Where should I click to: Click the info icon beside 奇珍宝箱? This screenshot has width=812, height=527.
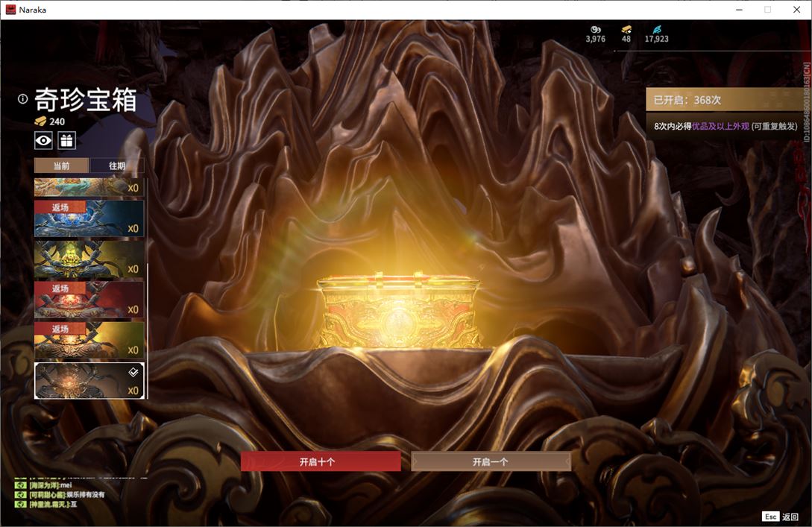pos(22,98)
